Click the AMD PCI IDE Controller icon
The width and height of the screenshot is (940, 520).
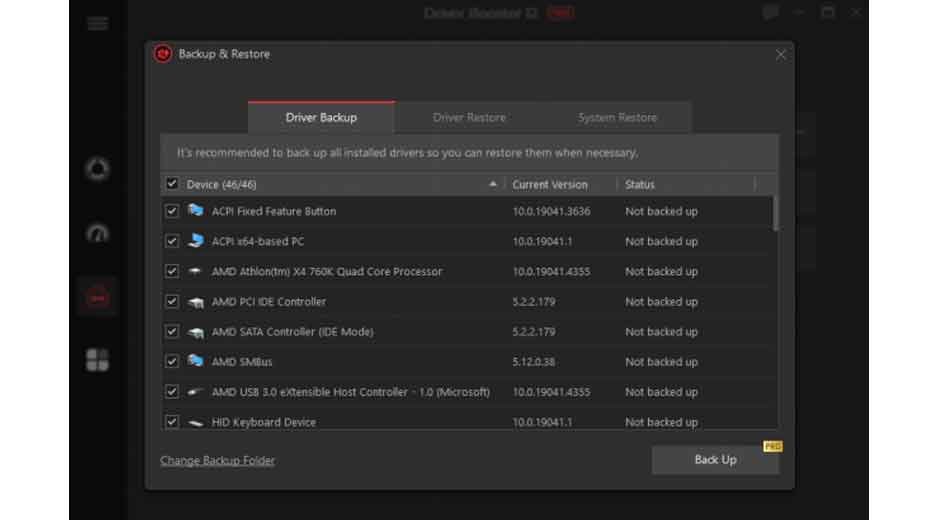pos(196,302)
